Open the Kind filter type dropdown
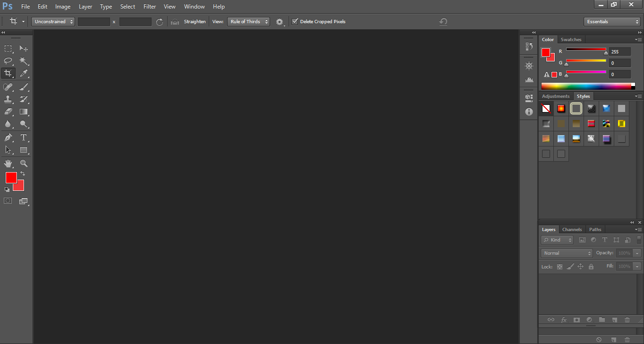The height and width of the screenshot is (344, 644). point(557,240)
